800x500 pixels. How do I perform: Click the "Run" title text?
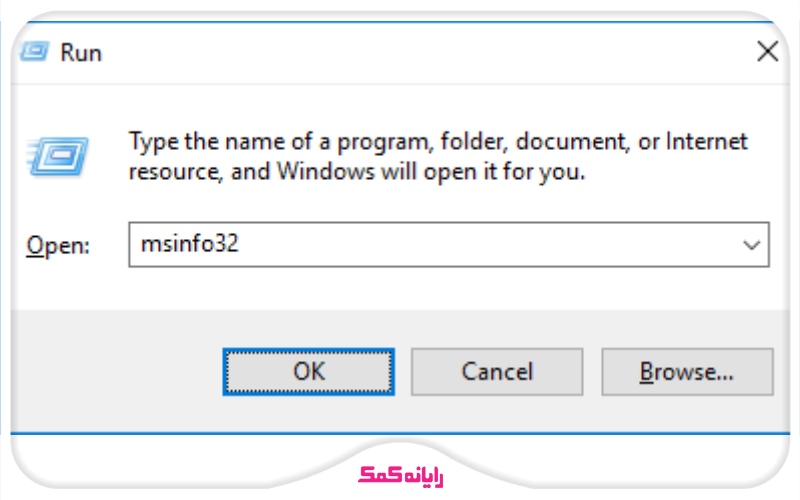point(81,53)
